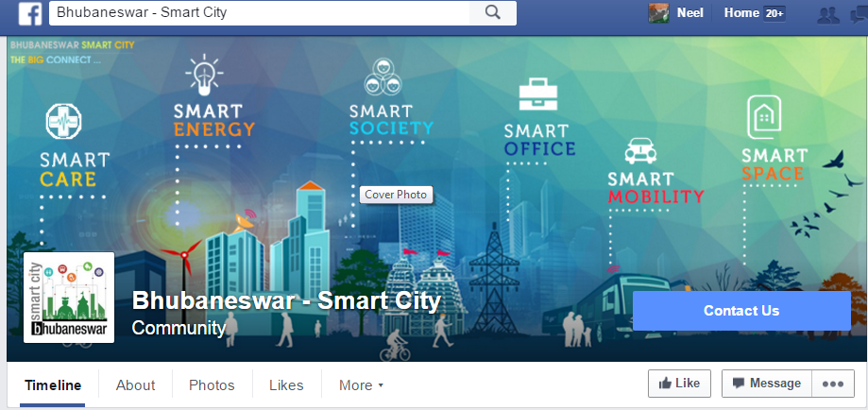The height and width of the screenshot is (410, 868).
Task: Open the Photos tab
Action: pyautogui.click(x=212, y=385)
